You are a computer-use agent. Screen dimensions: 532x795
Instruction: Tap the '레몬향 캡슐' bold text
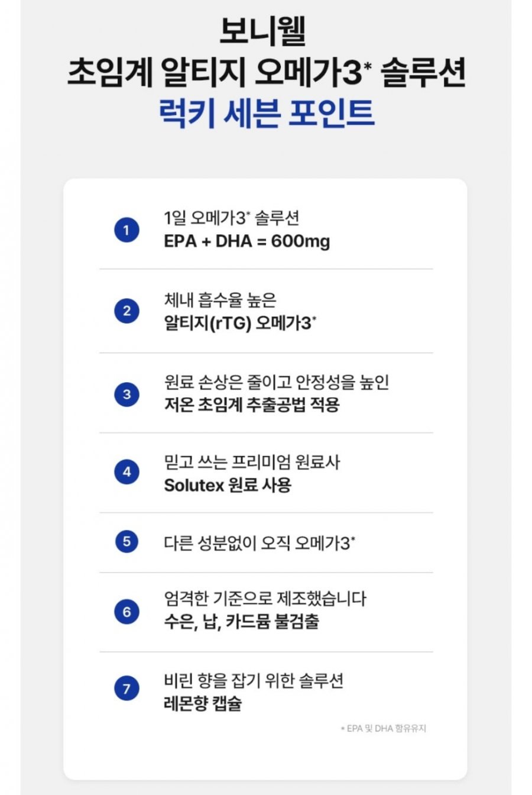click(203, 704)
